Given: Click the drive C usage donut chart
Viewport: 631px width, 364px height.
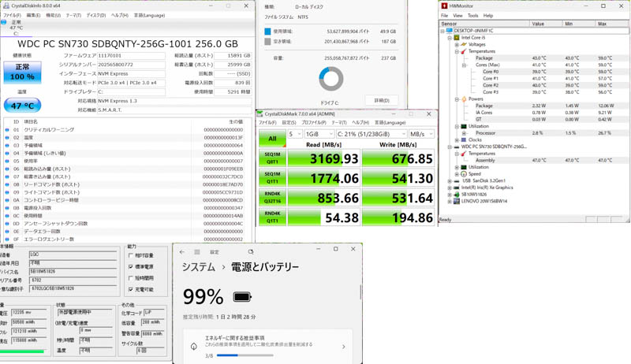Looking at the screenshot, I should (x=331, y=79).
